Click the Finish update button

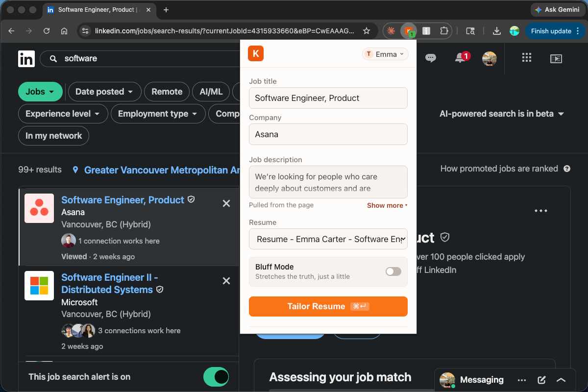pyautogui.click(x=556, y=31)
